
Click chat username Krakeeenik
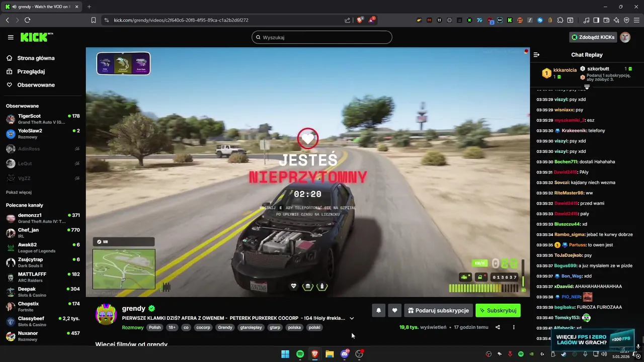(x=574, y=131)
